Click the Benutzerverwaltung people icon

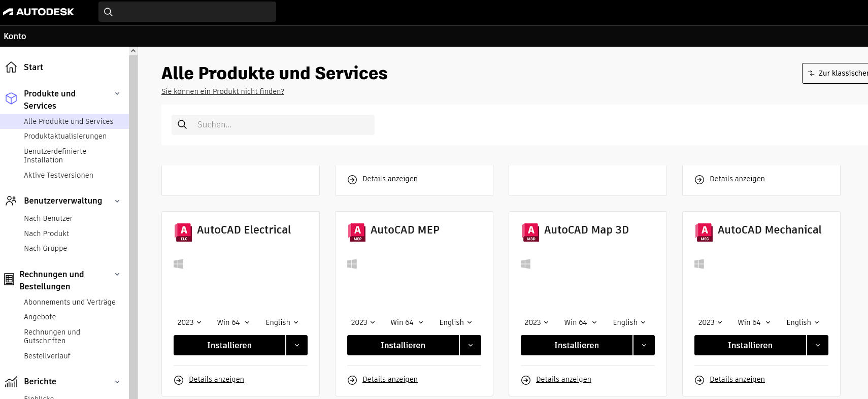click(x=11, y=201)
